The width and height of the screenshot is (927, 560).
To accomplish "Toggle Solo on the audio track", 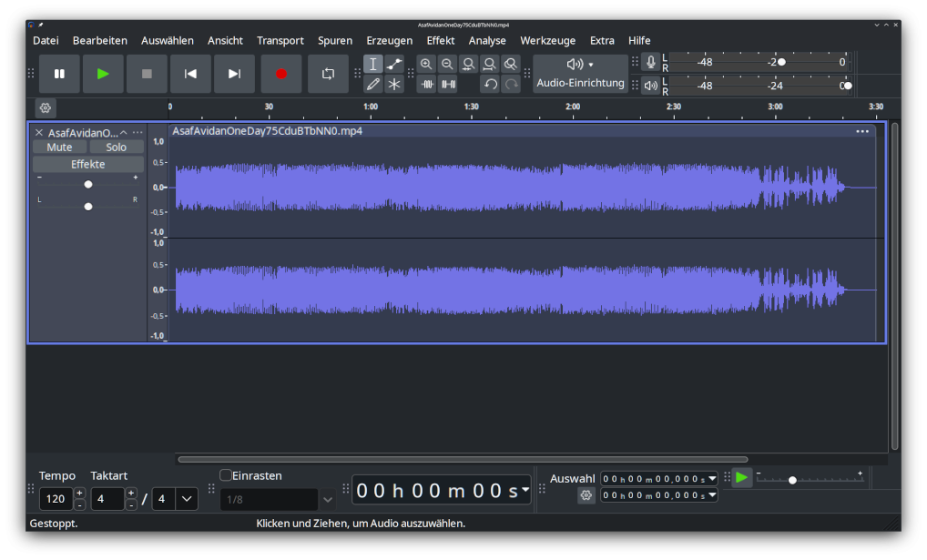I will (x=117, y=147).
